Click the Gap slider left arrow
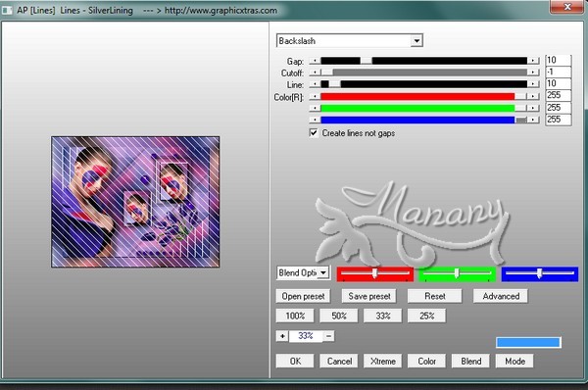Screen dimensions: 588x390 click(315, 61)
